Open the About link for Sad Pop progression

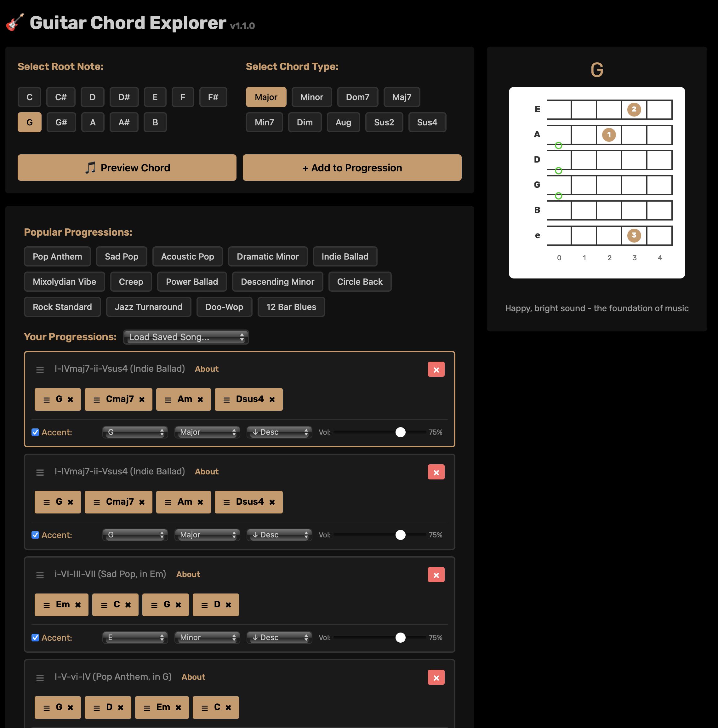click(188, 574)
